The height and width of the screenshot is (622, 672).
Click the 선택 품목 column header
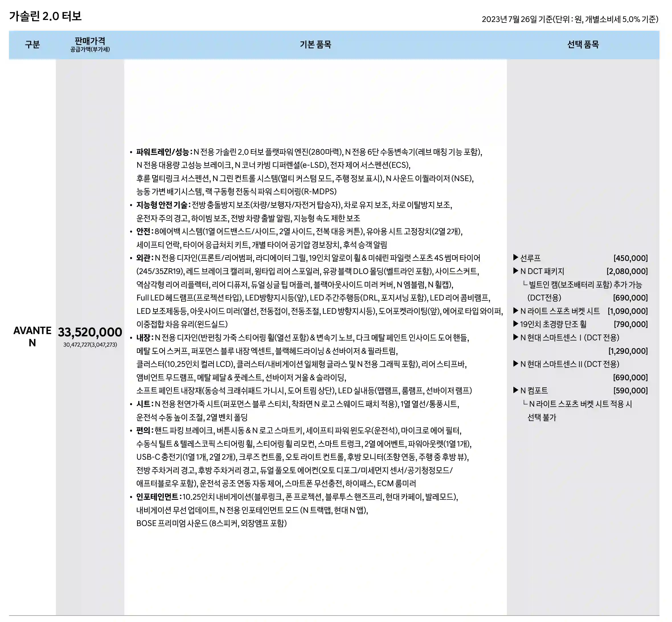(583, 44)
